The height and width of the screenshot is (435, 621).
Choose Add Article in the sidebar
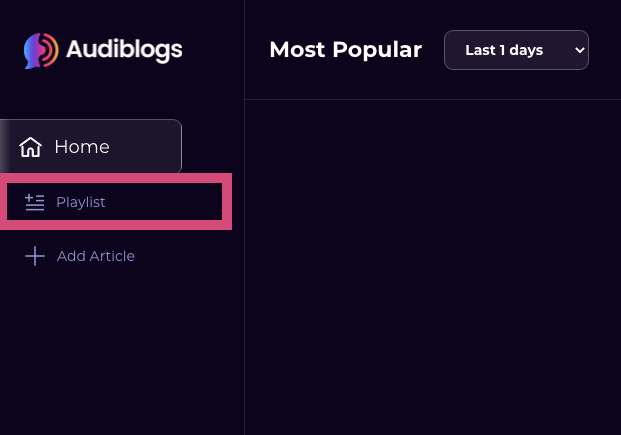pyautogui.click(x=80, y=256)
